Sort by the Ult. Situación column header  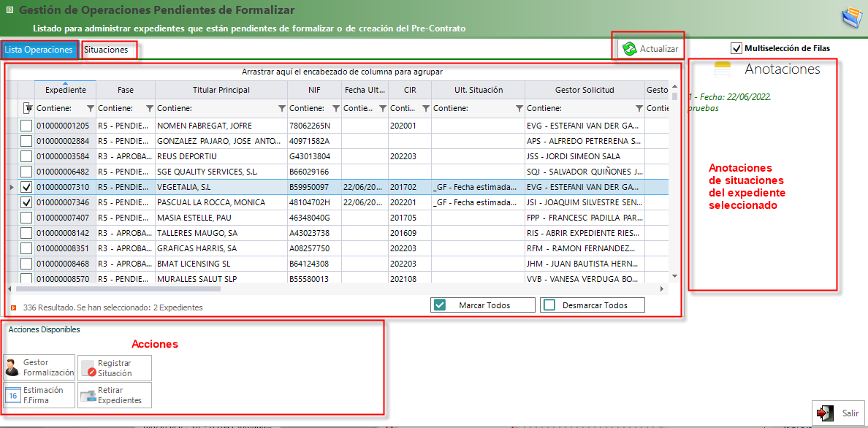pos(479,90)
